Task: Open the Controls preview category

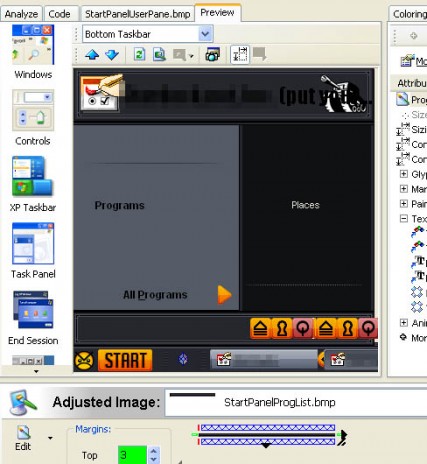Action: click(x=33, y=110)
